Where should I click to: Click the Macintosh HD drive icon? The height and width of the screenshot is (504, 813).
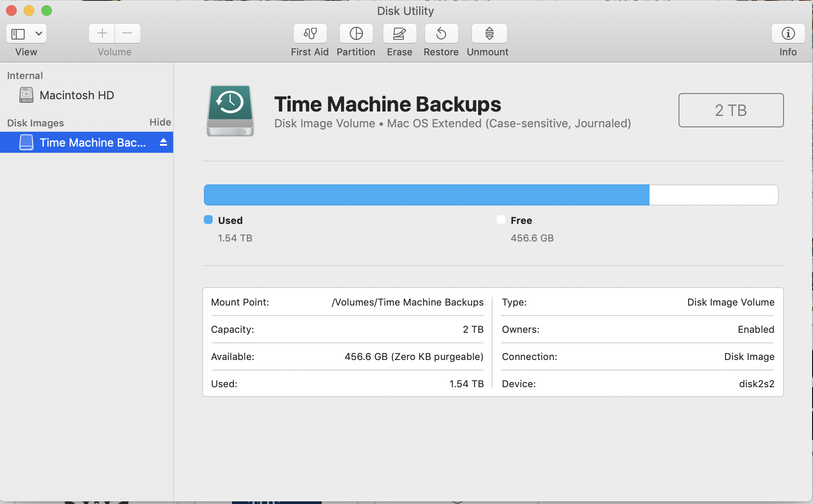(26, 95)
